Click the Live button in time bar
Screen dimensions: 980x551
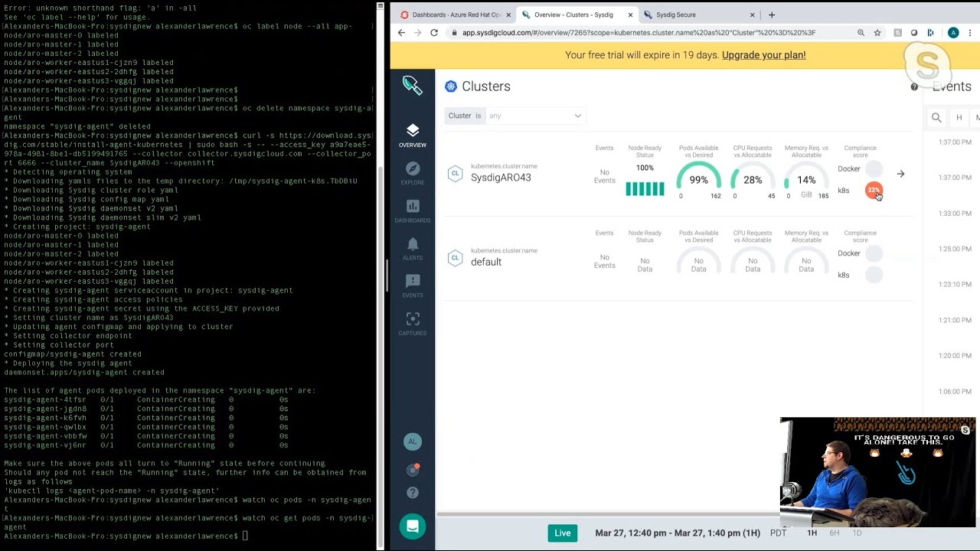coord(563,533)
